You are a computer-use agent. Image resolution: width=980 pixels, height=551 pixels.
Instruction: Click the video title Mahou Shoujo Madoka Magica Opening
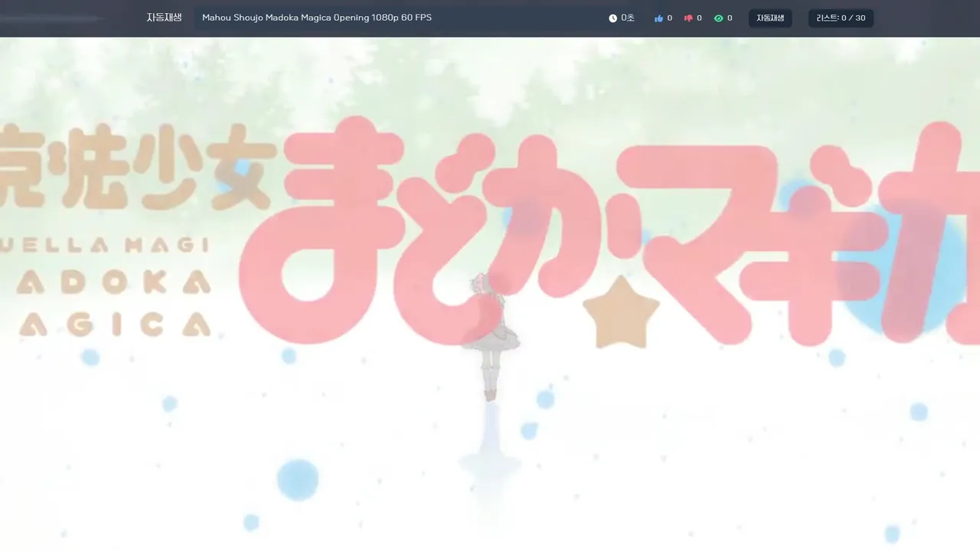click(x=317, y=18)
